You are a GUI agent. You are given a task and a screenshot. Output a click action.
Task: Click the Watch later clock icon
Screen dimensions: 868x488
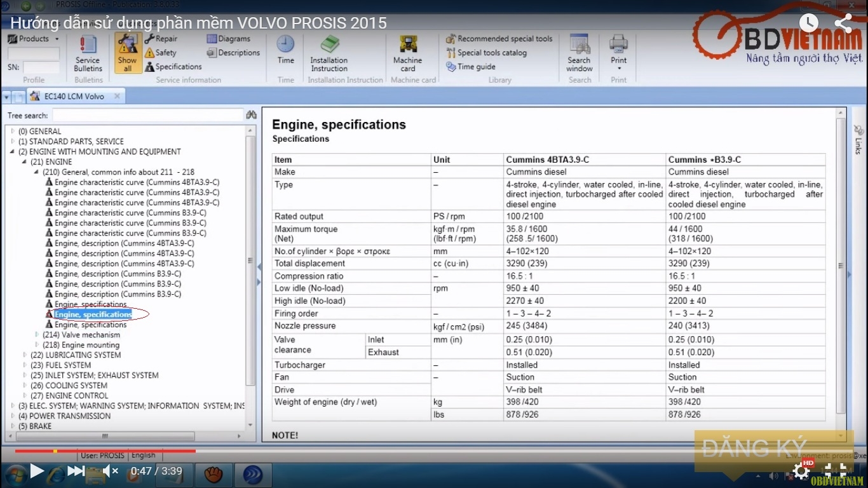tap(808, 23)
